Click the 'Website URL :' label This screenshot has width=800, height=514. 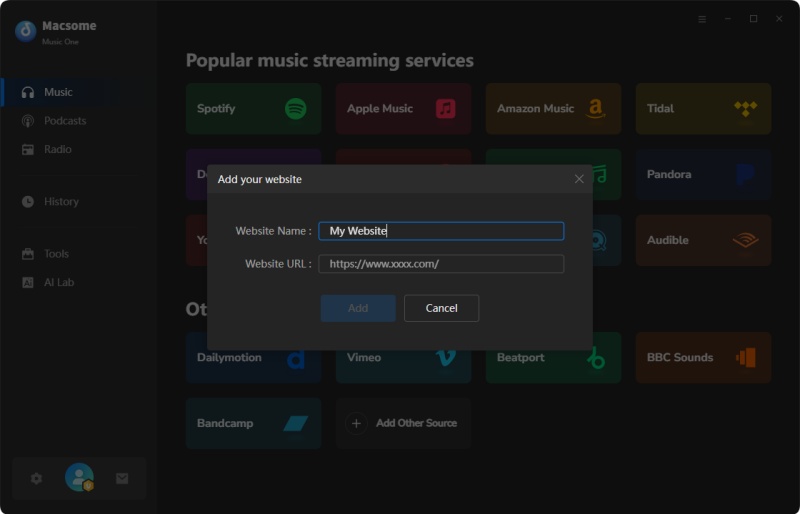point(278,264)
